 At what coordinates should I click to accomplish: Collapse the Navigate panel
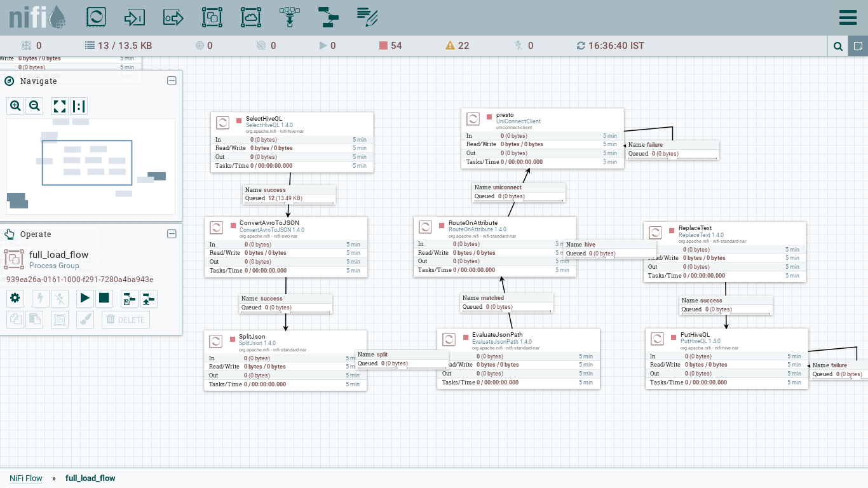171,81
